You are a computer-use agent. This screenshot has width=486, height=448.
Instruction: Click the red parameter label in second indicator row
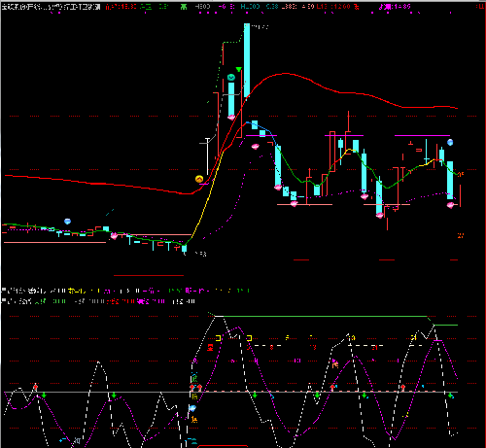click(113, 301)
